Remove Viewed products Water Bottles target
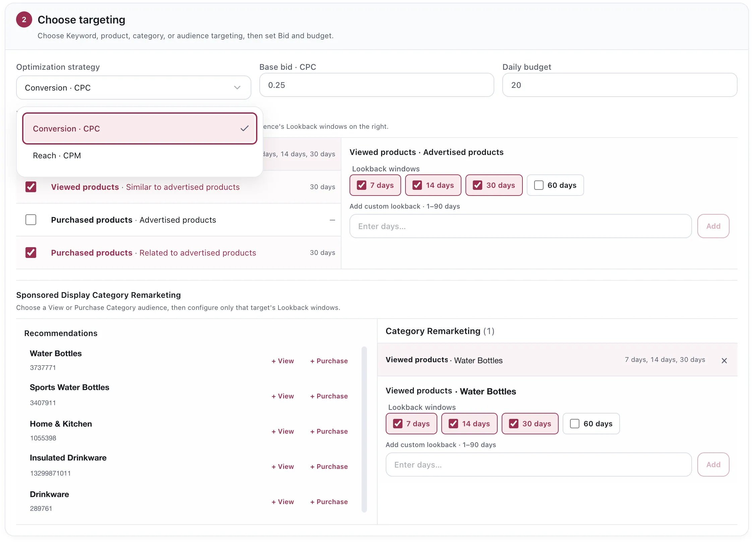 (724, 361)
